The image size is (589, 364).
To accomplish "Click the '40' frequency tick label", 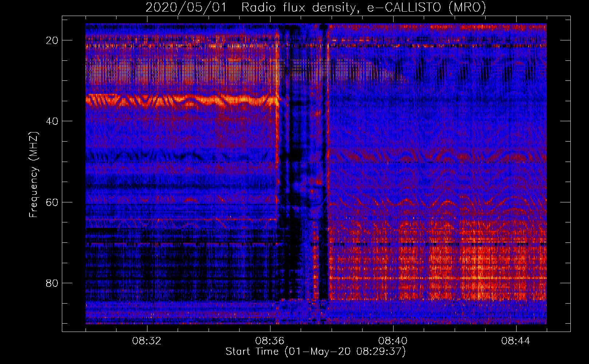I will [52, 121].
